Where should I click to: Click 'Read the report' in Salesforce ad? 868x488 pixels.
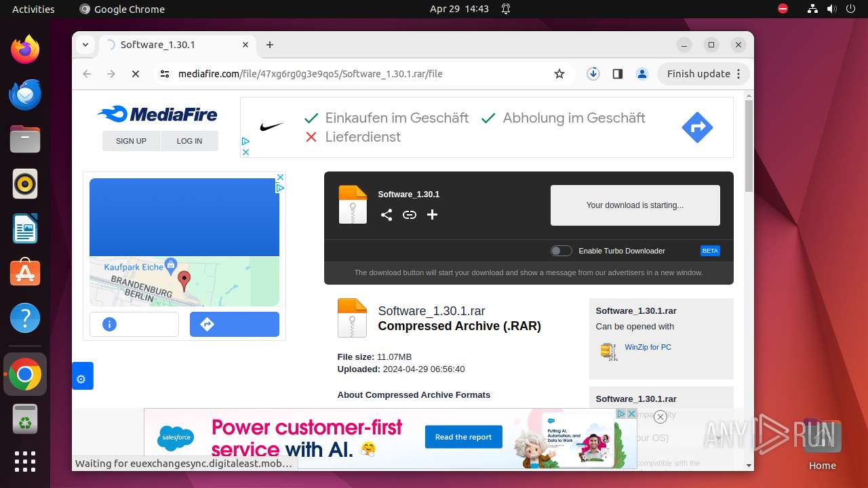pyautogui.click(x=464, y=437)
